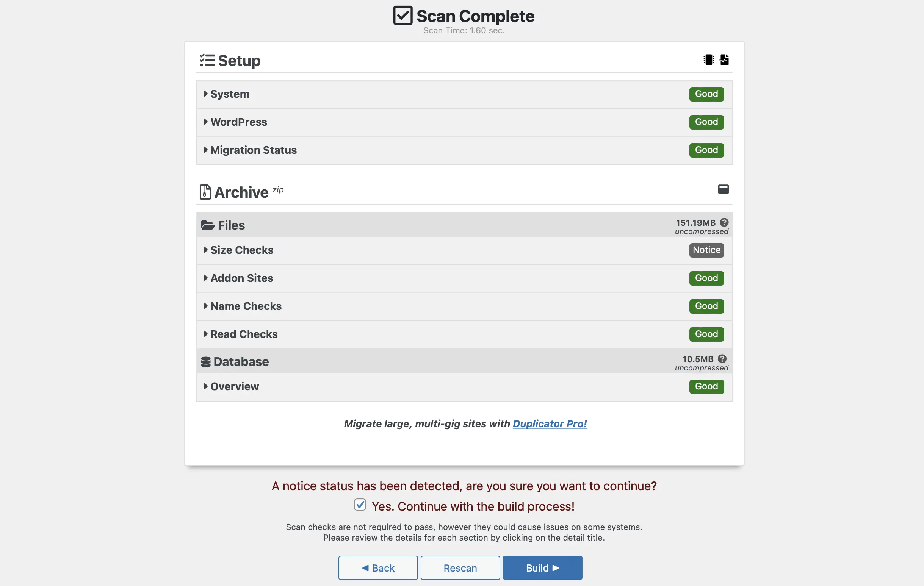Viewport: 924px width, 586px height.
Task: Click the checklist Setup section icon
Action: [207, 60]
